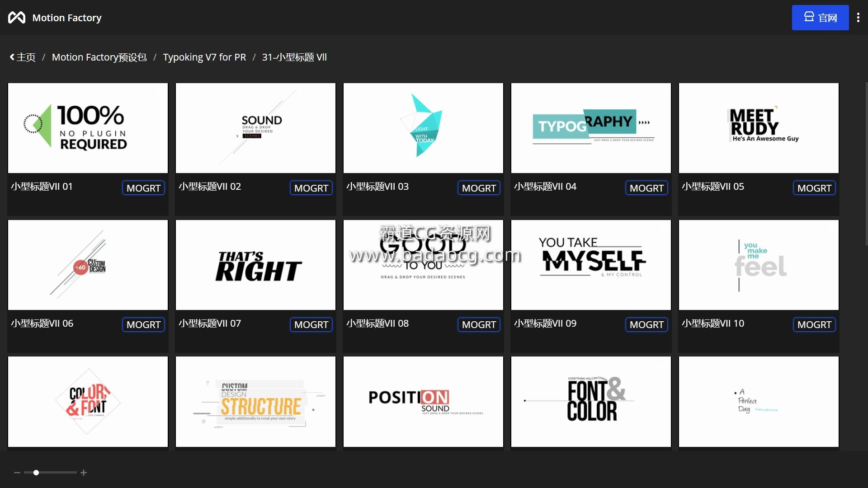
Task: Click MOGRT badge for 小型标题VII 03
Action: coord(479,188)
